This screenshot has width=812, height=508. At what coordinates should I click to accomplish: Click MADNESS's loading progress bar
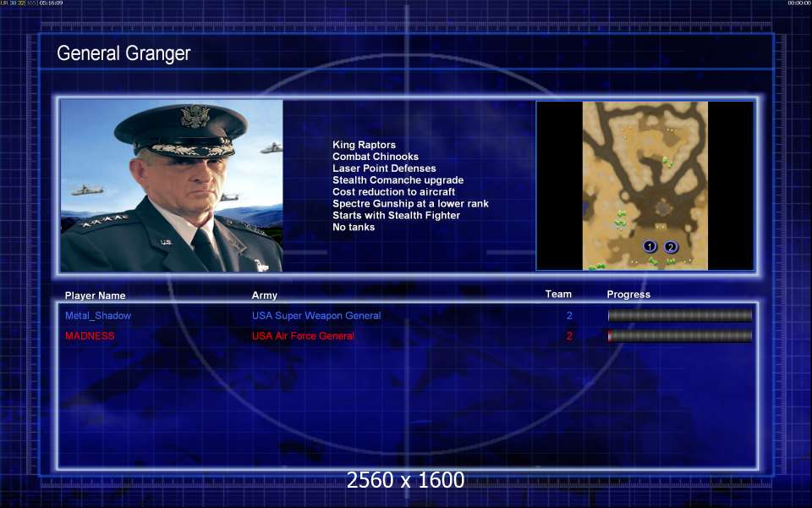pyautogui.click(x=680, y=335)
